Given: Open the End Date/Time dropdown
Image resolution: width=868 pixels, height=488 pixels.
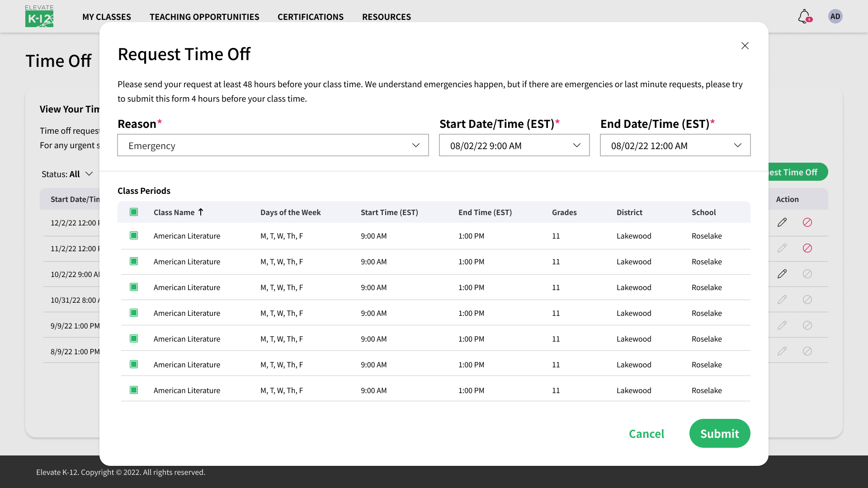Looking at the screenshot, I should (675, 145).
